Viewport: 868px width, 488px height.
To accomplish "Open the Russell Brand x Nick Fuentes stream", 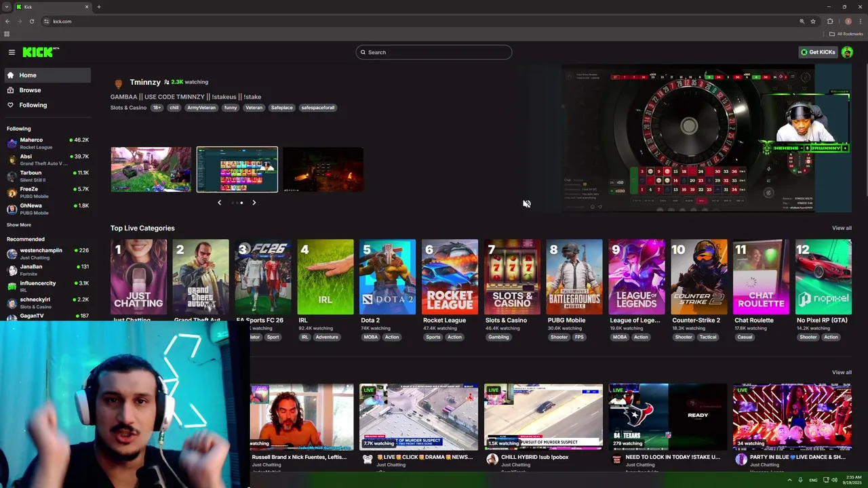I will coord(301,417).
